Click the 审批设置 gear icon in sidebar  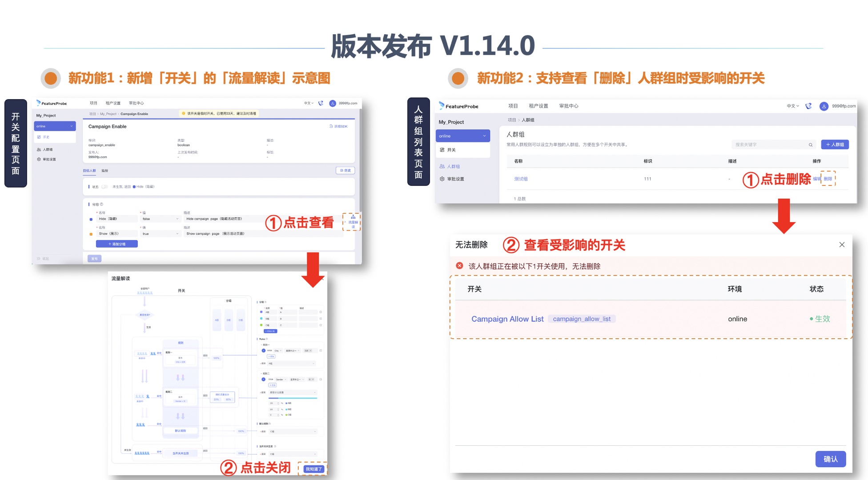point(39,159)
